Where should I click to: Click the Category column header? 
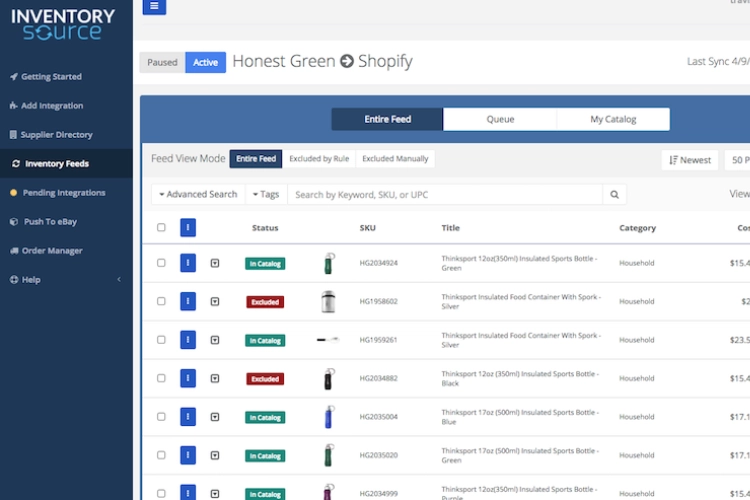(x=638, y=228)
